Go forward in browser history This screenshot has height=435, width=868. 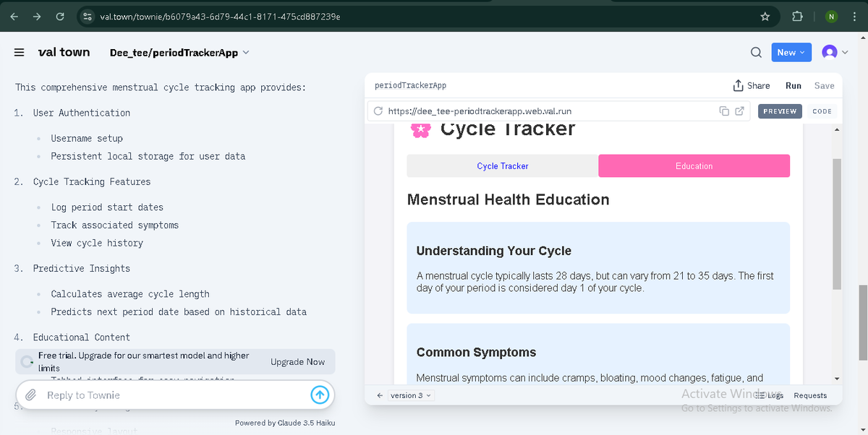(x=38, y=16)
